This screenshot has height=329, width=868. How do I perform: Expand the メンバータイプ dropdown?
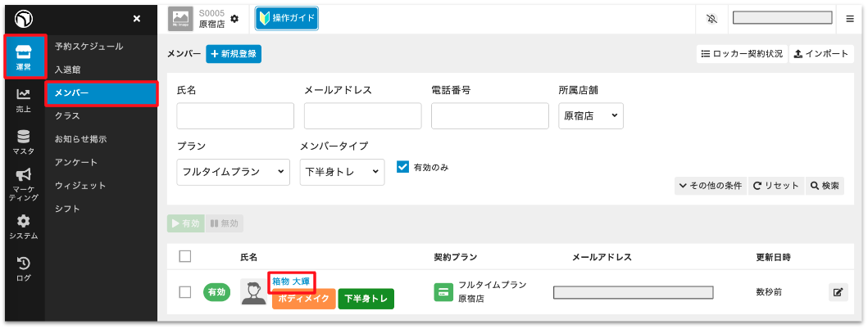coord(341,172)
